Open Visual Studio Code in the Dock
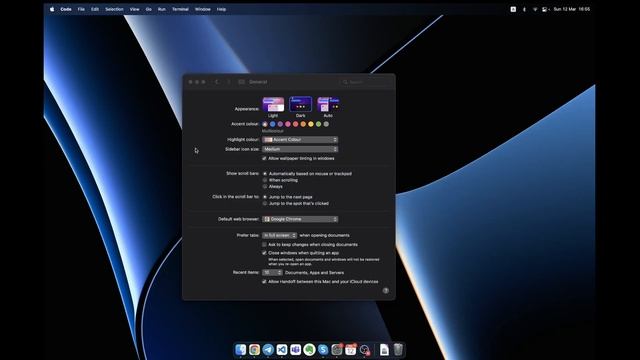 point(282,350)
